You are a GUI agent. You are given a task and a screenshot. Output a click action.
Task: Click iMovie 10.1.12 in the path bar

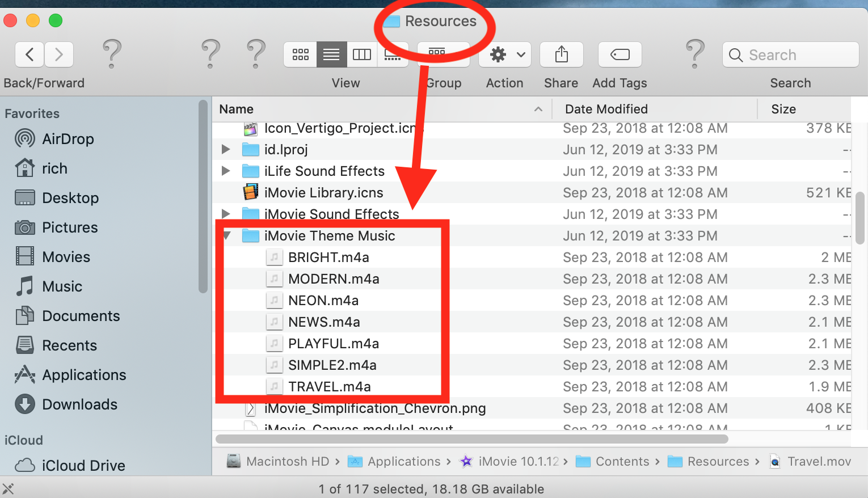point(509,462)
